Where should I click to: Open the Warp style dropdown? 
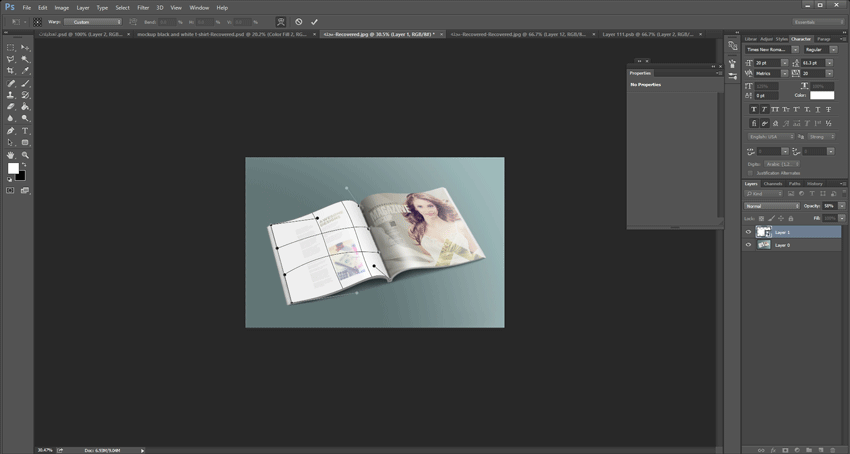click(93, 22)
